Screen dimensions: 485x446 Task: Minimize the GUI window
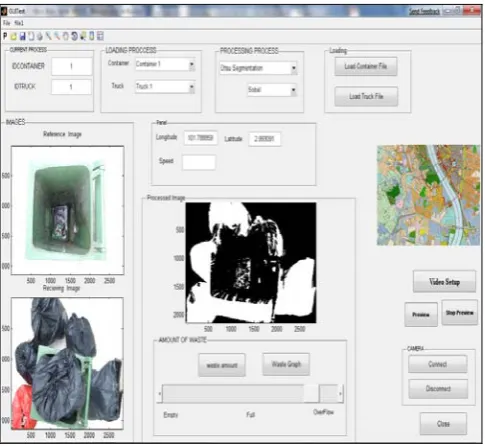click(x=448, y=11)
